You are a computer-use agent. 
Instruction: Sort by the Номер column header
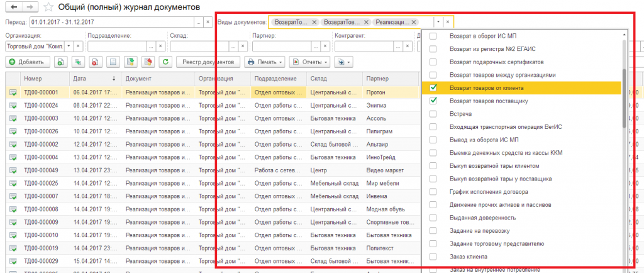pos(45,79)
